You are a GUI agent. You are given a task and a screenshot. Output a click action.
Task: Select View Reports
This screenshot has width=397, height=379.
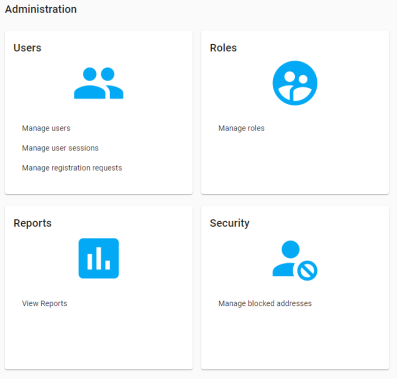pyautogui.click(x=45, y=303)
